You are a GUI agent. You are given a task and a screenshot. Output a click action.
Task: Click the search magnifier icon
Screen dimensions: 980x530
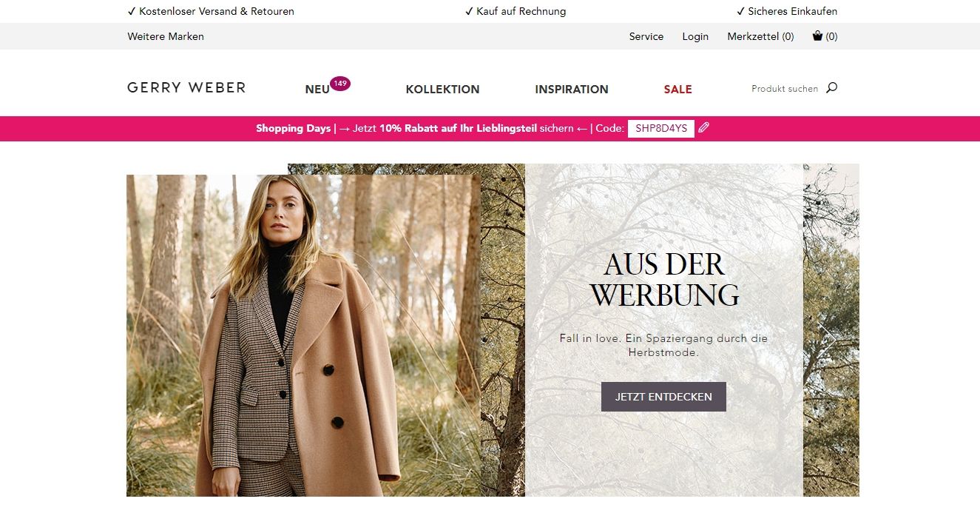click(x=831, y=88)
